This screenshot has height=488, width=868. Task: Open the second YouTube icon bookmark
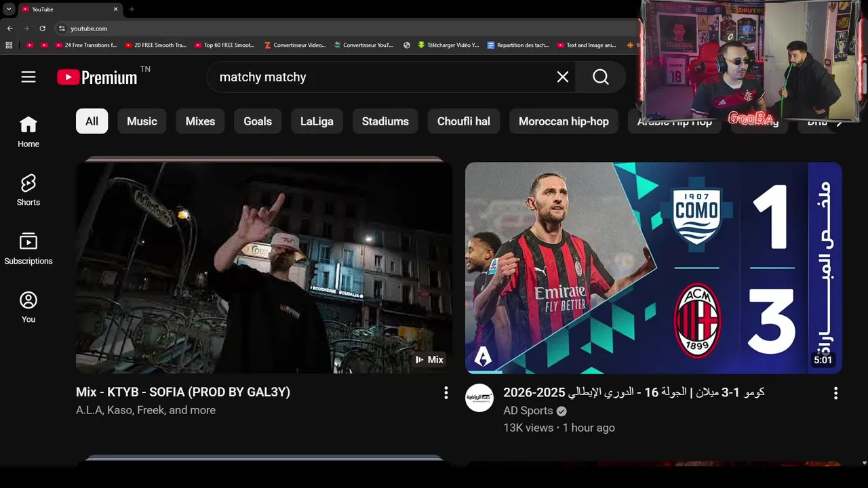(44, 45)
